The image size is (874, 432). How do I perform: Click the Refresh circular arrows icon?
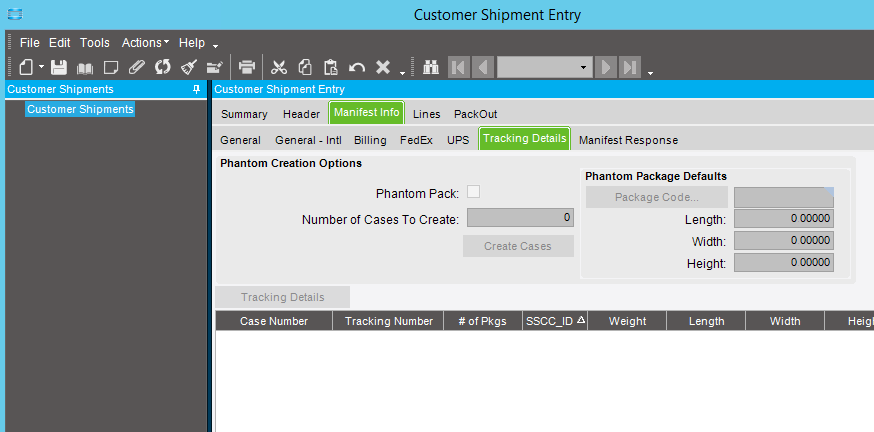(162, 67)
